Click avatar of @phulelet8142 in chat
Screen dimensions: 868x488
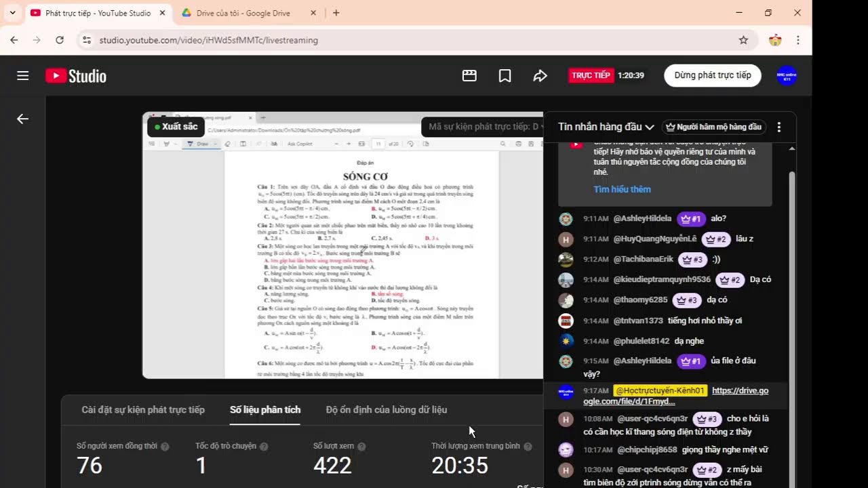566,340
